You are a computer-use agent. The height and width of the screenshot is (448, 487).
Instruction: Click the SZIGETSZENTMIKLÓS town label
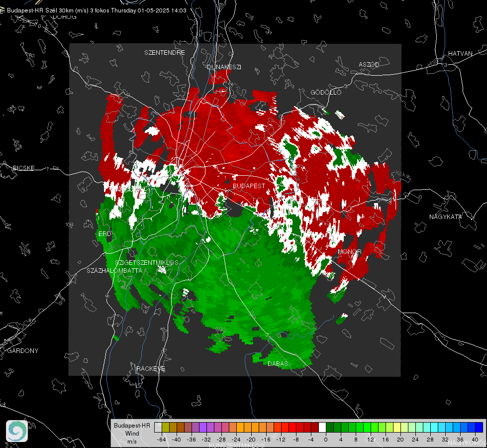point(147,262)
